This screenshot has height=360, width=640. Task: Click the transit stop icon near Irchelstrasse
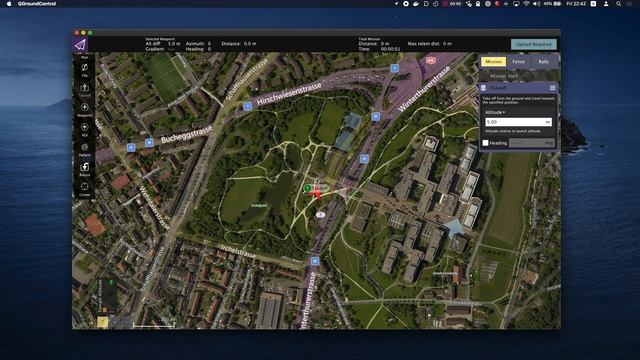point(314,261)
